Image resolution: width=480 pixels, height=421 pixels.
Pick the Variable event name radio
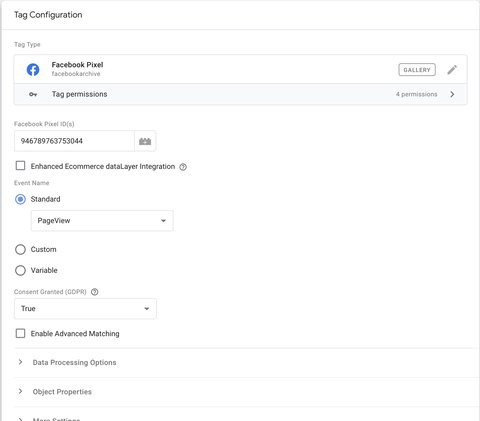pyautogui.click(x=20, y=270)
